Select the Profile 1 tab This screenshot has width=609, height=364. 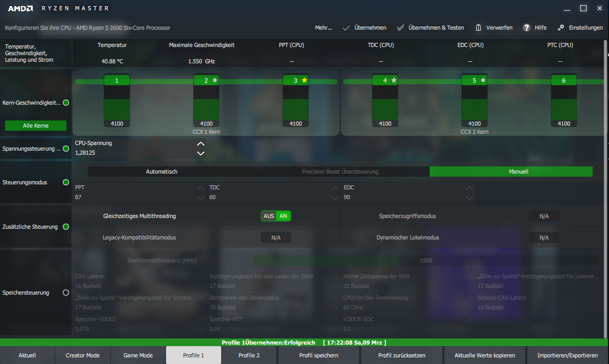click(194, 355)
